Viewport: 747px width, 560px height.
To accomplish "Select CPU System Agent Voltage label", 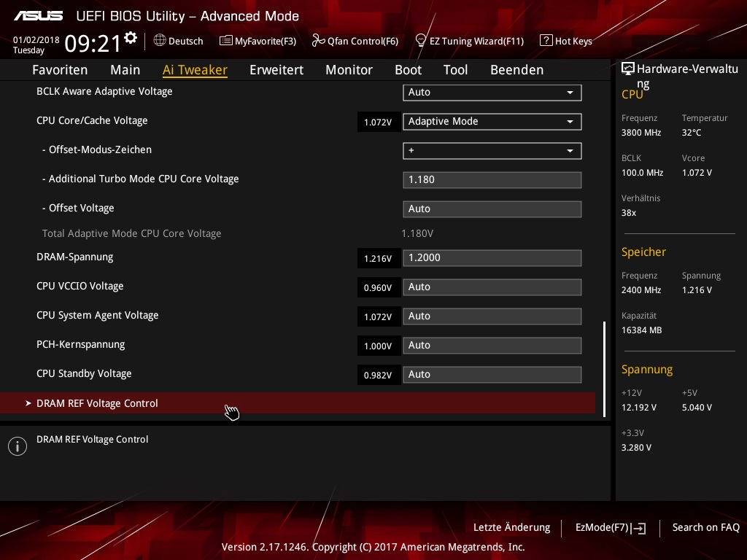I will click(x=98, y=315).
